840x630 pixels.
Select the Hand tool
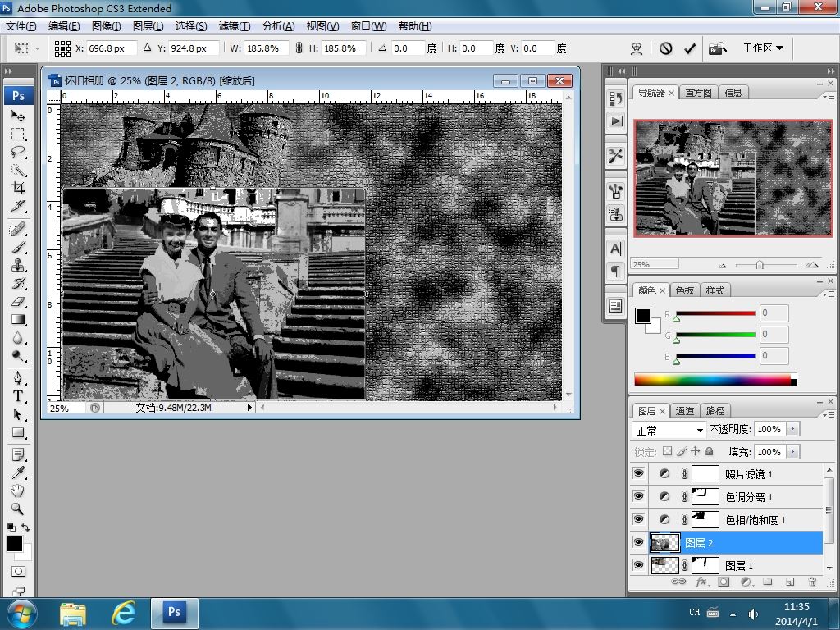click(x=17, y=491)
